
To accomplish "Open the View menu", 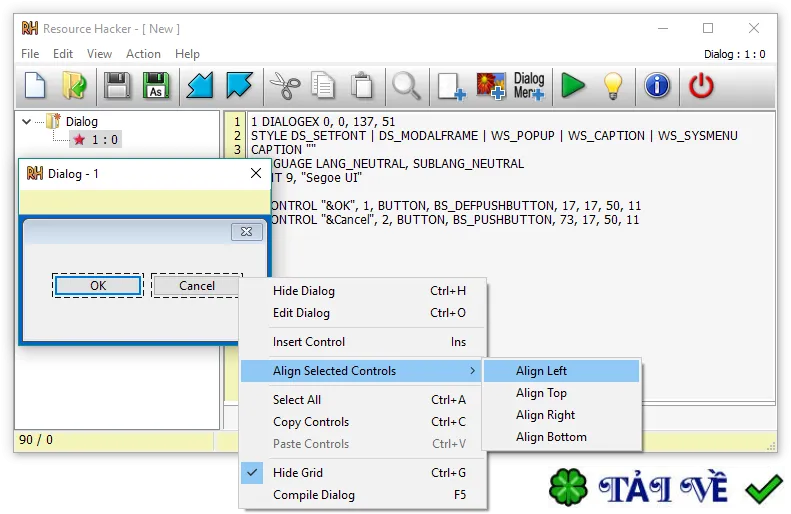I will point(99,54).
